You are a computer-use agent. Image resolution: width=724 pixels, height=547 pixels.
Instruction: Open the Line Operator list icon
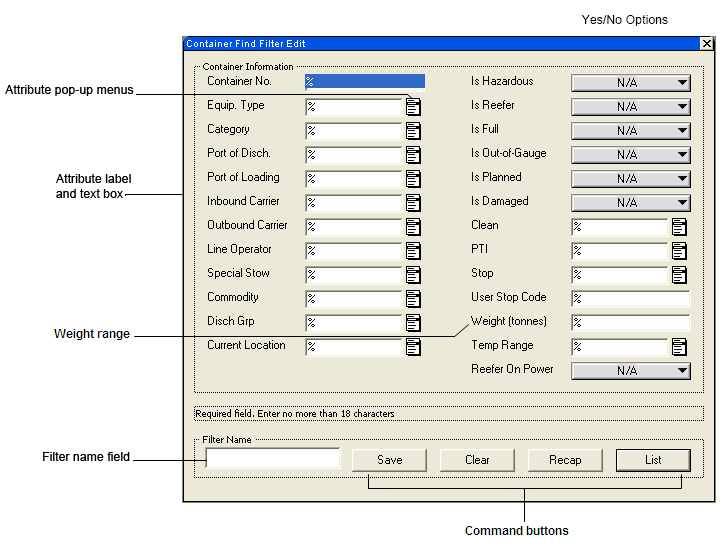click(413, 251)
